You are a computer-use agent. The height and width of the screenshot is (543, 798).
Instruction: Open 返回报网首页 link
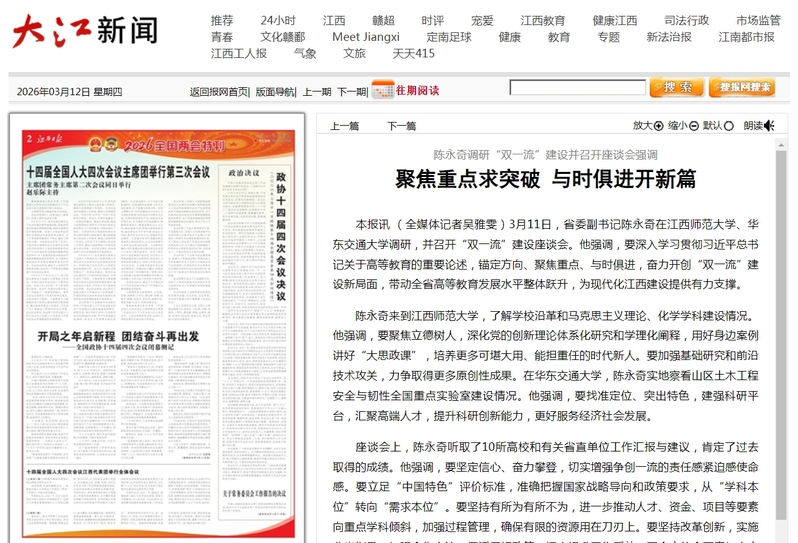pos(219,91)
